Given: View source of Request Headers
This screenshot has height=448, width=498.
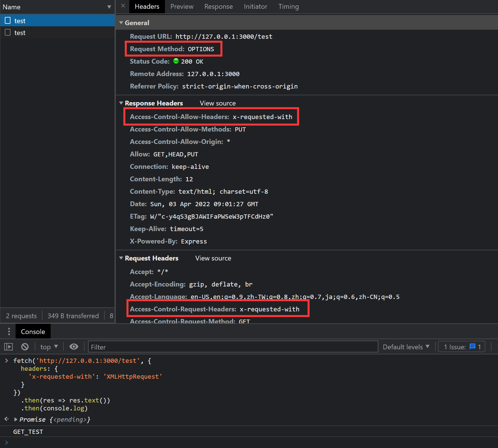Looking at the screenshot, I should [x=213, y=258].
